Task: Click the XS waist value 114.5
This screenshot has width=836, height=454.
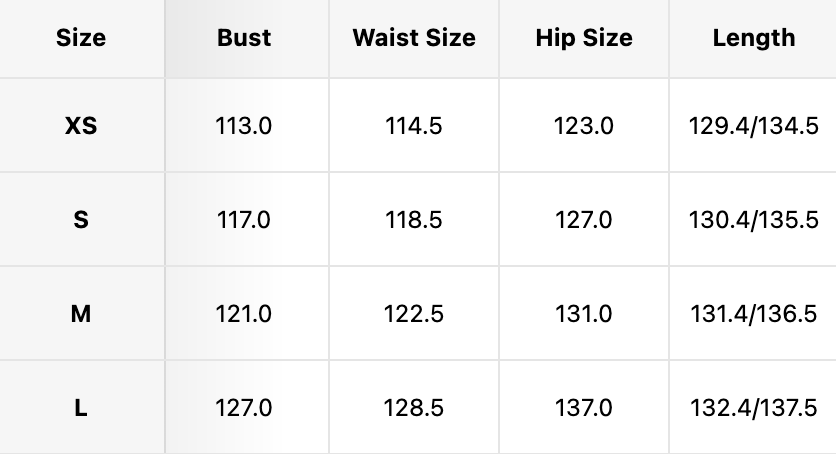Action: point(414,127)
